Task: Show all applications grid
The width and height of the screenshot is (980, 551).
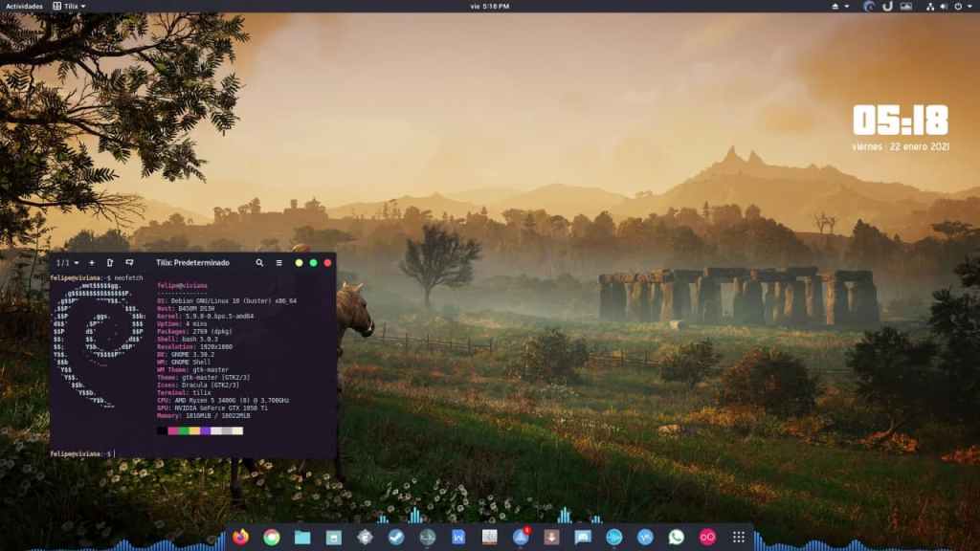Action: click(739, 537)
